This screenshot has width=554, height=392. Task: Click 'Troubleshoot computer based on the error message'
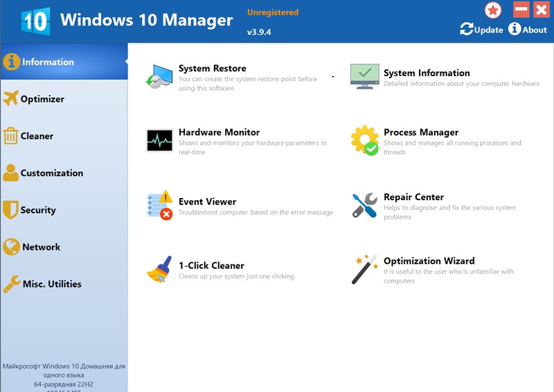256,212
